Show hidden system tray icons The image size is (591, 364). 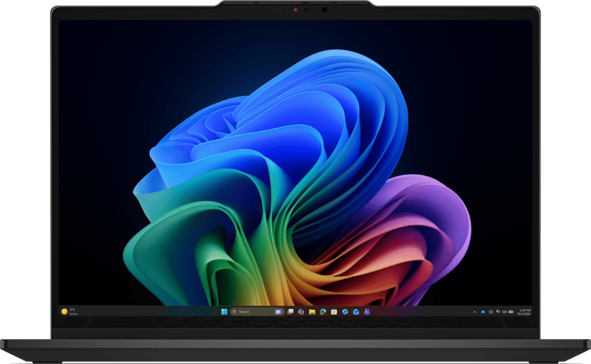475,312
